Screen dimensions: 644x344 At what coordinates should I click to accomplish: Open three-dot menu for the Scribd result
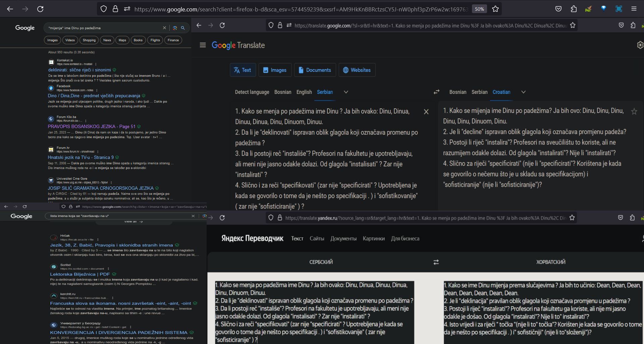108,269
